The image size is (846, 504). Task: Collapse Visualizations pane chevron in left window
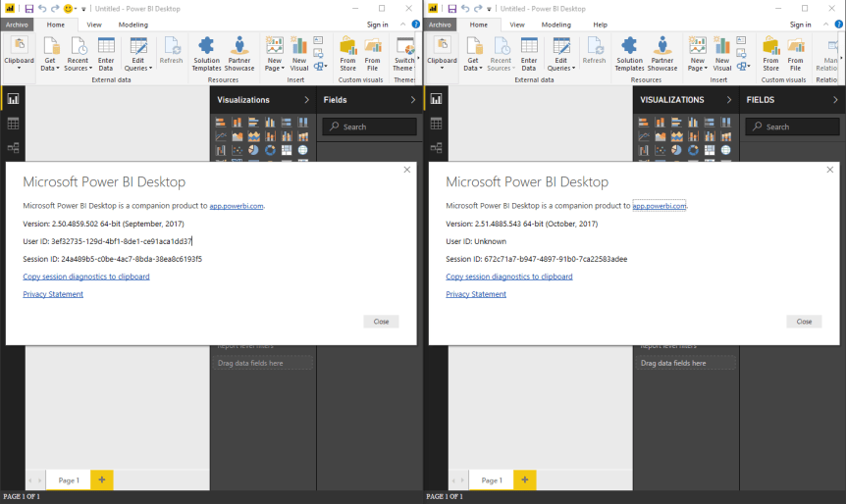(306, 100)
